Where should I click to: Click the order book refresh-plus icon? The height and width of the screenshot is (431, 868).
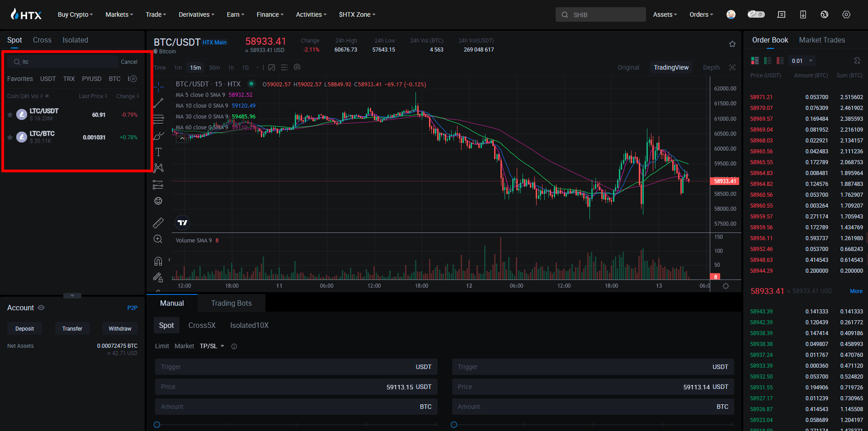coord(857,61)
